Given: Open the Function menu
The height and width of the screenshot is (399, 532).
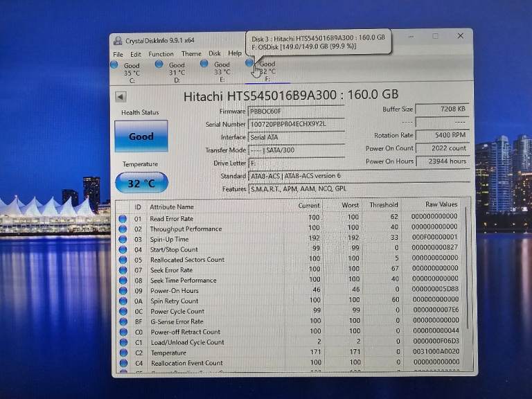Looking at the screenshot, I should 161,54.
